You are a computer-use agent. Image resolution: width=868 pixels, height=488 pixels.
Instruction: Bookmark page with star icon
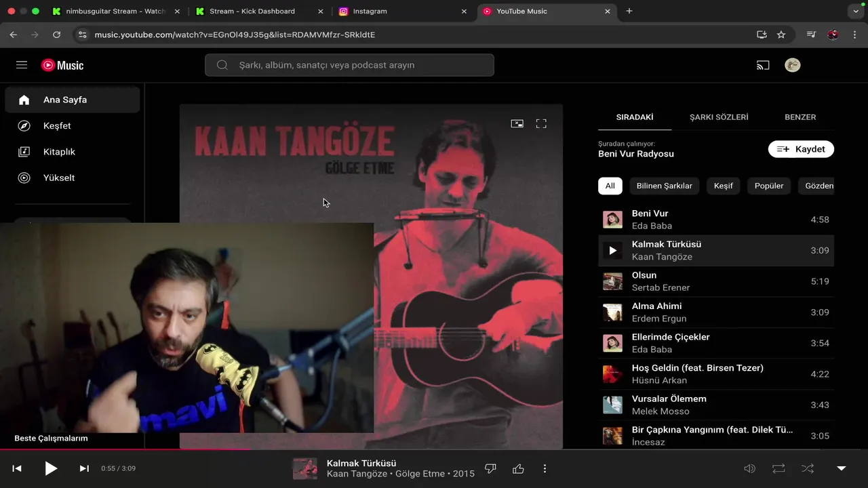(781, 35)
